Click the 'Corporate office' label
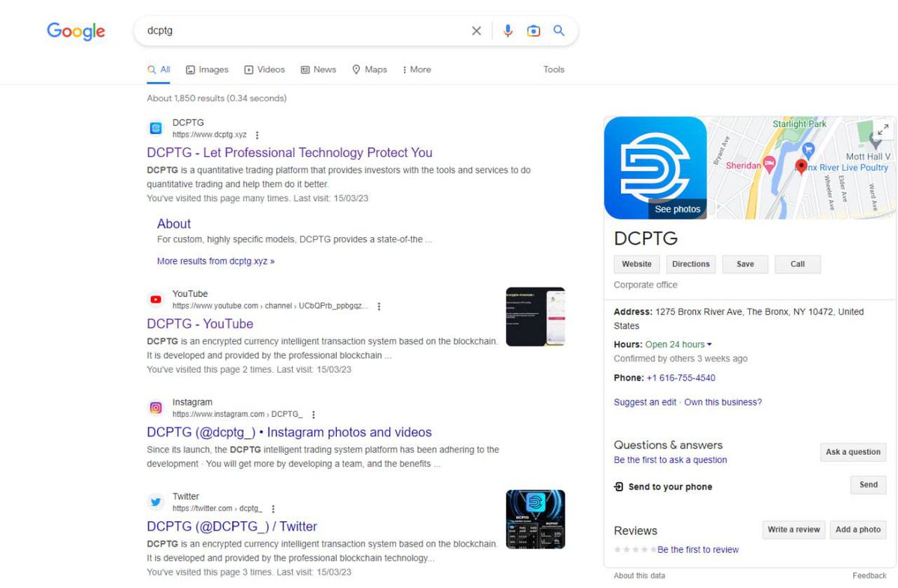898x588 pixels. click(x=645, y=285)
